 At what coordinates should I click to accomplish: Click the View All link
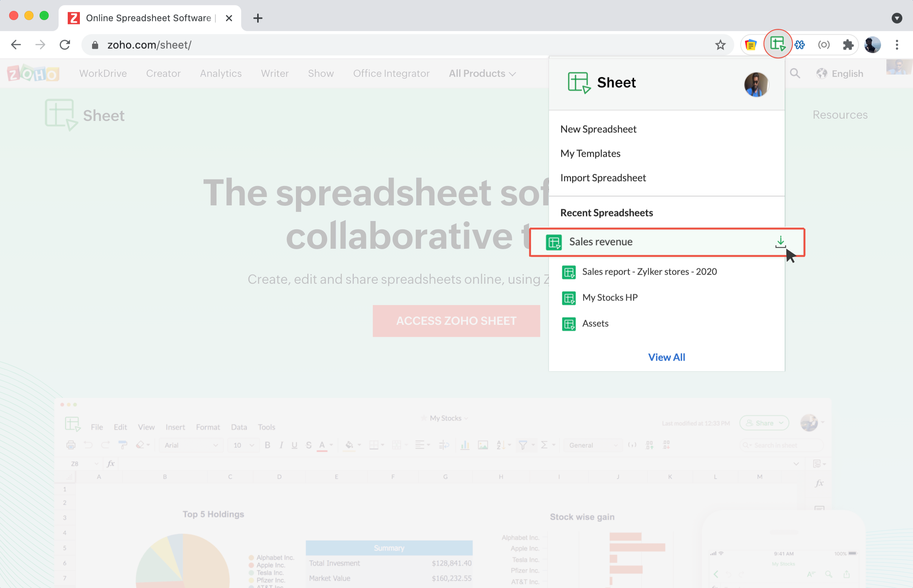(x=666, y=357)
